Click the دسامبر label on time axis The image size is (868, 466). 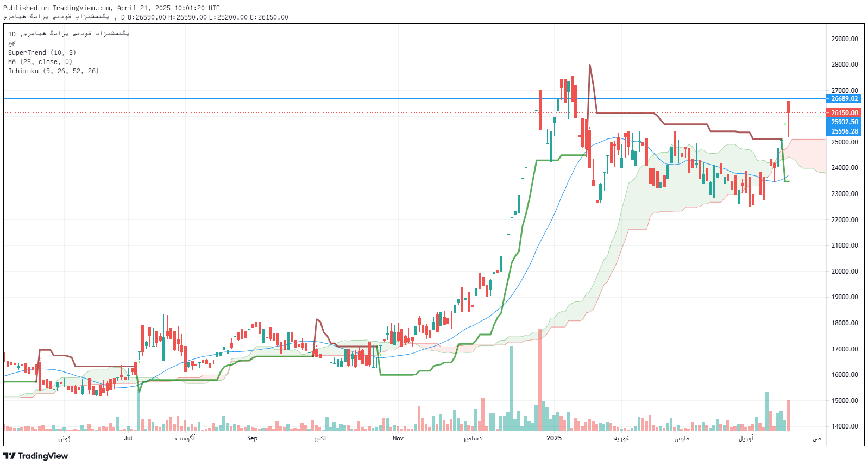tap(472, 438)
